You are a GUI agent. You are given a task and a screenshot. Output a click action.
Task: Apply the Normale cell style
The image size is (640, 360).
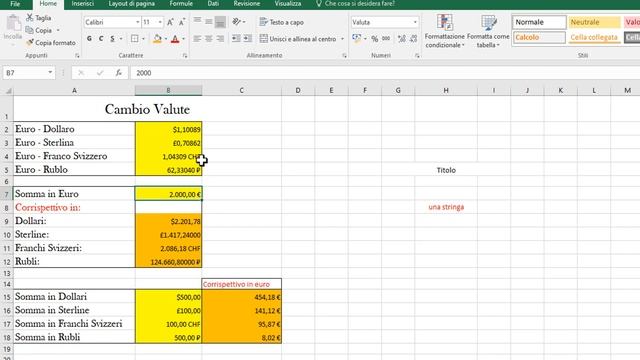point(539,22)
